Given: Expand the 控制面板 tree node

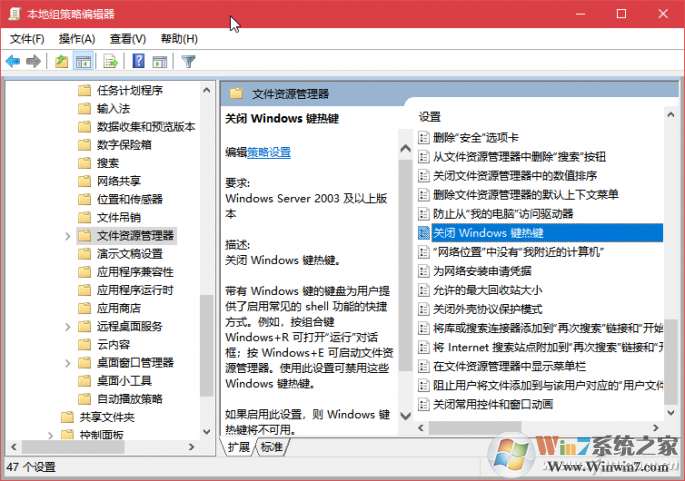Looking at the screenshot, I should tap(51, 435).
